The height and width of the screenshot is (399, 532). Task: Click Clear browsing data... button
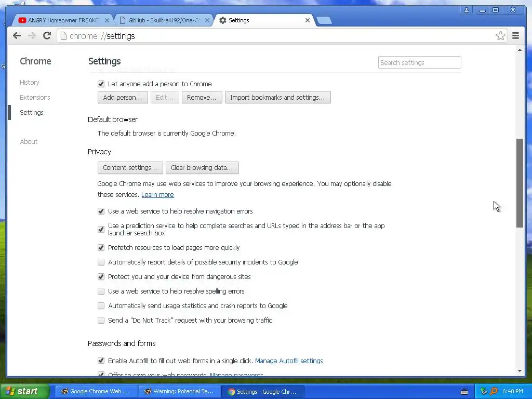click(202, 168)
